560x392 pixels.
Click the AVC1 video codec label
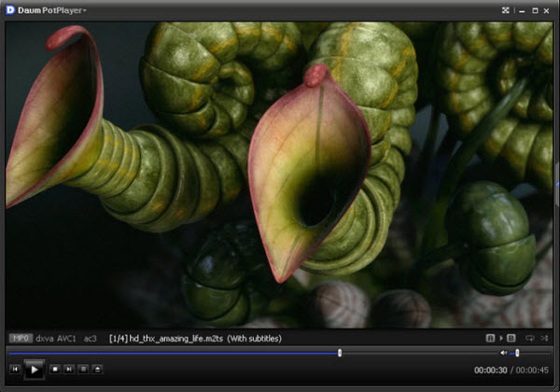tap(66, 338)
